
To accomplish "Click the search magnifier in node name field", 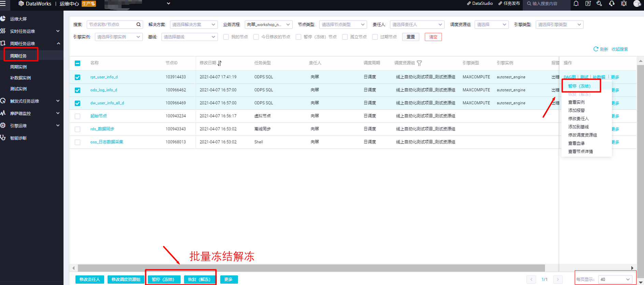I will pos(139,25).
